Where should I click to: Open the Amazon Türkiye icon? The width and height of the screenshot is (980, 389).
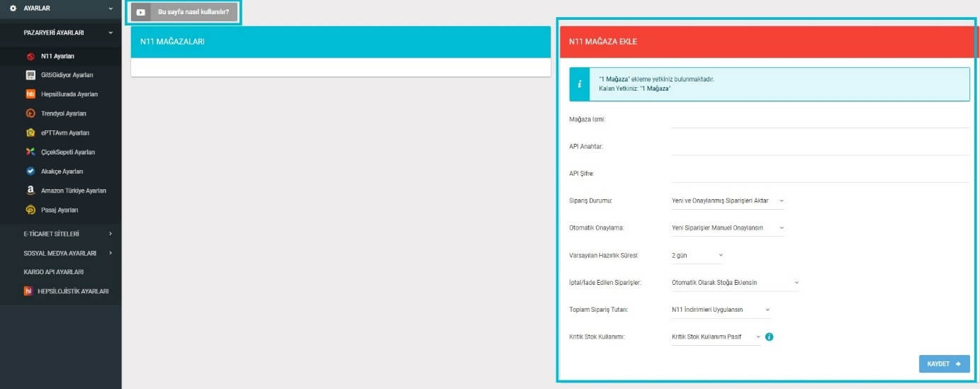tap(30, 191)
